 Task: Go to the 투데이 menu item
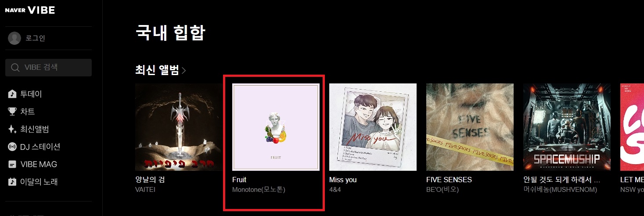(x=31, y=94)
